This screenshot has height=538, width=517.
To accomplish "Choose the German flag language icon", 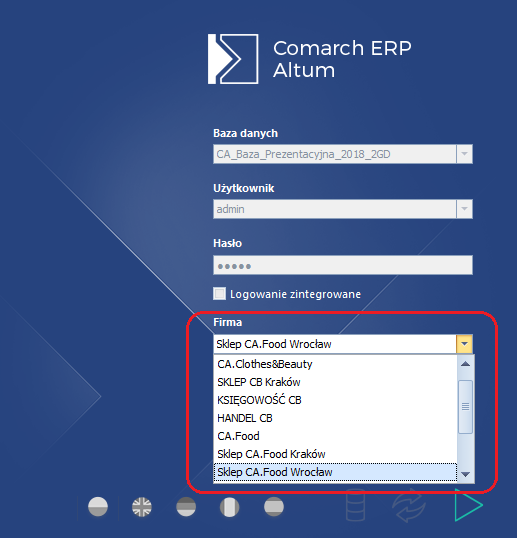I will [186, 507].
